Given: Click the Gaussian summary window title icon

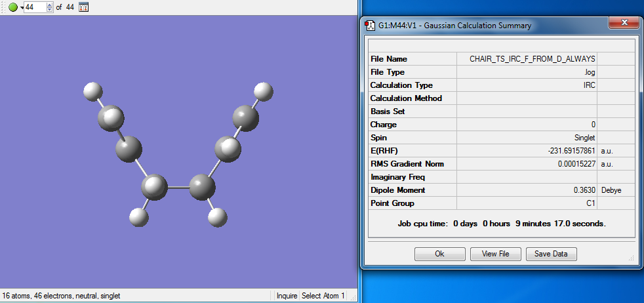Looking at the screenshot, I should tap(369, 26).
